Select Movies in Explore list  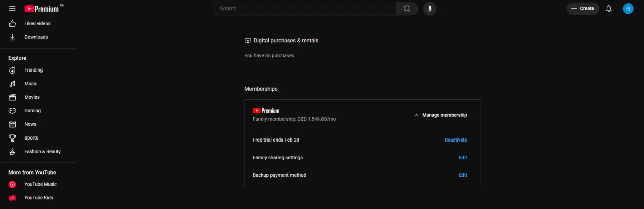point(32,97)
